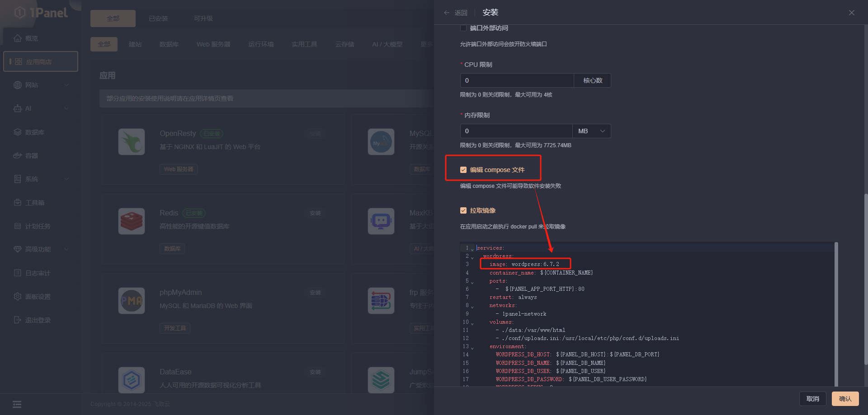
Task: Click the 返回 back link
Action: click(x=461, y=13)
